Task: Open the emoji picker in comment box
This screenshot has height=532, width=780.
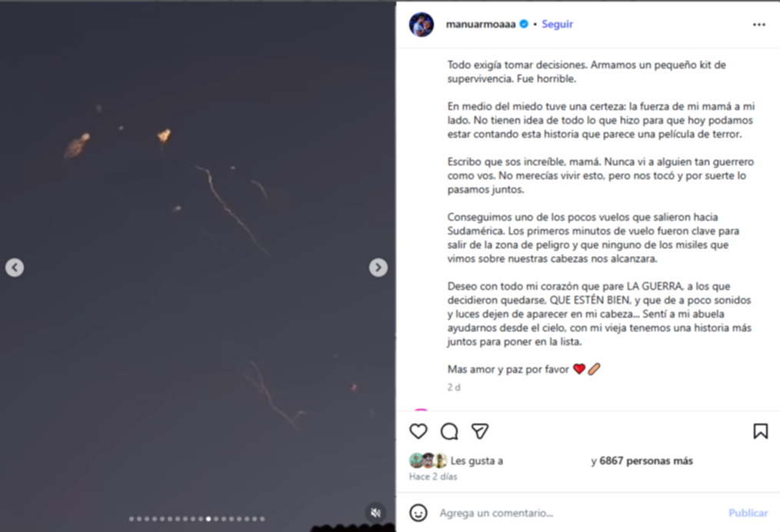Action: [x=418, y=513]
